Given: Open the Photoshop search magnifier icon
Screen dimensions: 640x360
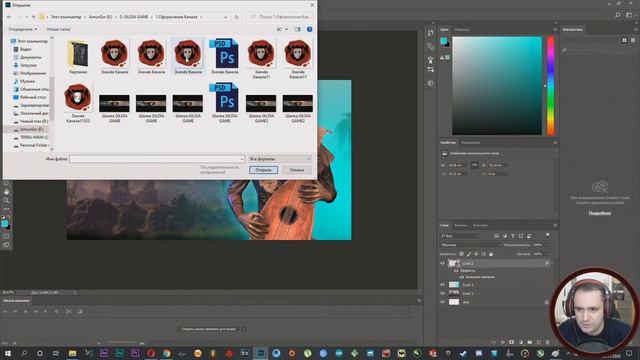Looking at the screenshot, I should (618, 15).
